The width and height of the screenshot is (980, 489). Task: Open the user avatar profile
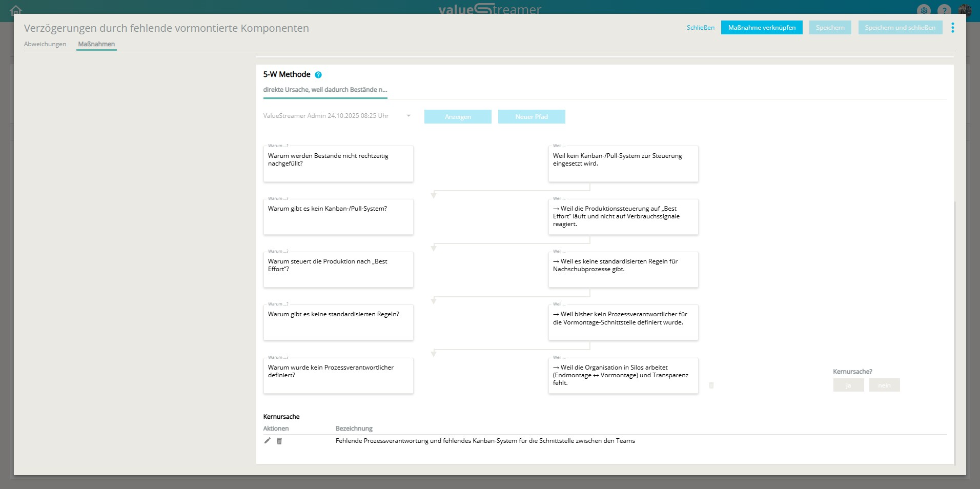pos(965,10)
